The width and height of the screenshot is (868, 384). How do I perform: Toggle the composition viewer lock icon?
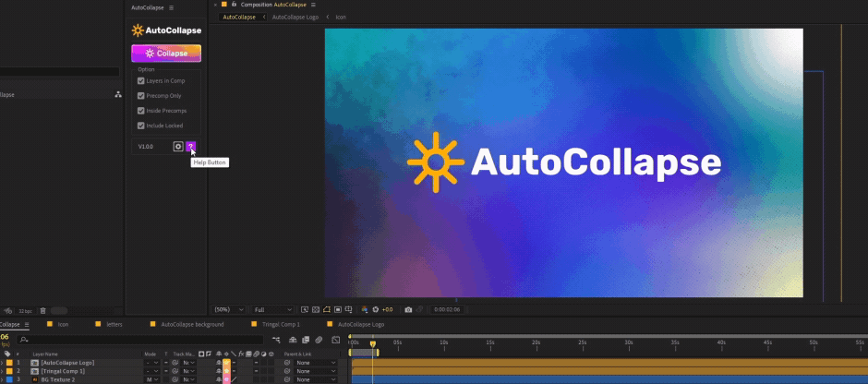(x=234, y=5)
